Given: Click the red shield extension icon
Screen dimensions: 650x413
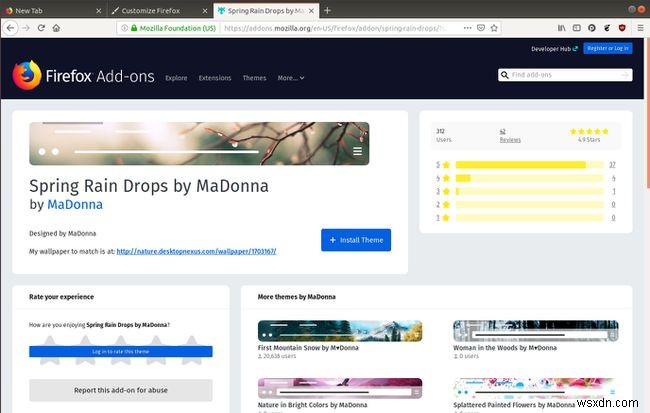Looking at the screenshot, I should pos(622,28).
